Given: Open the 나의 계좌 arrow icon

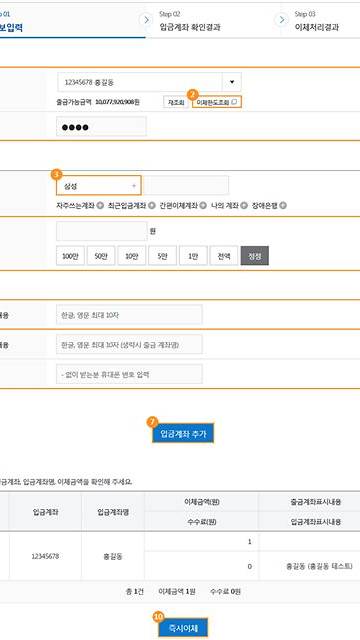Looking at the screenshot, I should 244,206.
